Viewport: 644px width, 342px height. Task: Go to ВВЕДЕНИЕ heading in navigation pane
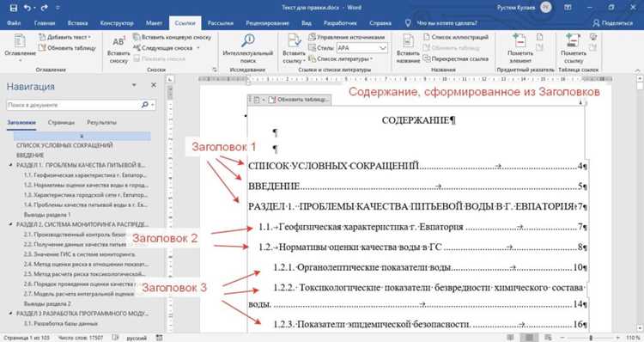click(x=30, y=156)
